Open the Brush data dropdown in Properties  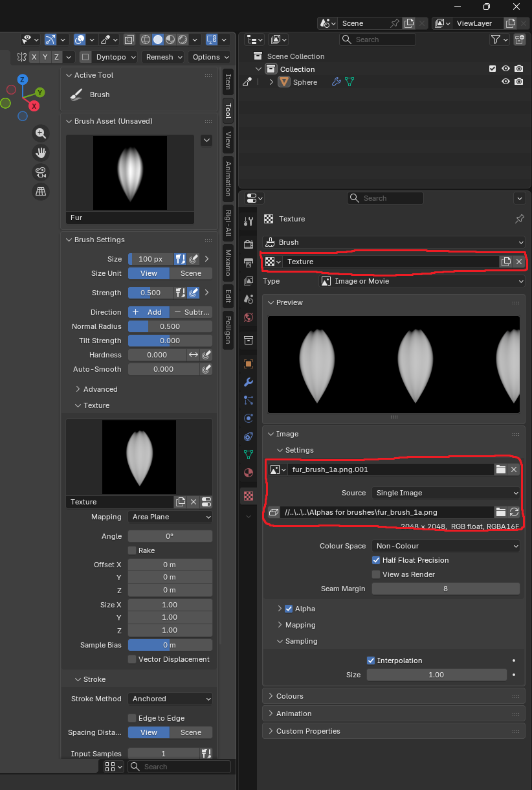click(x=393, y=242)
